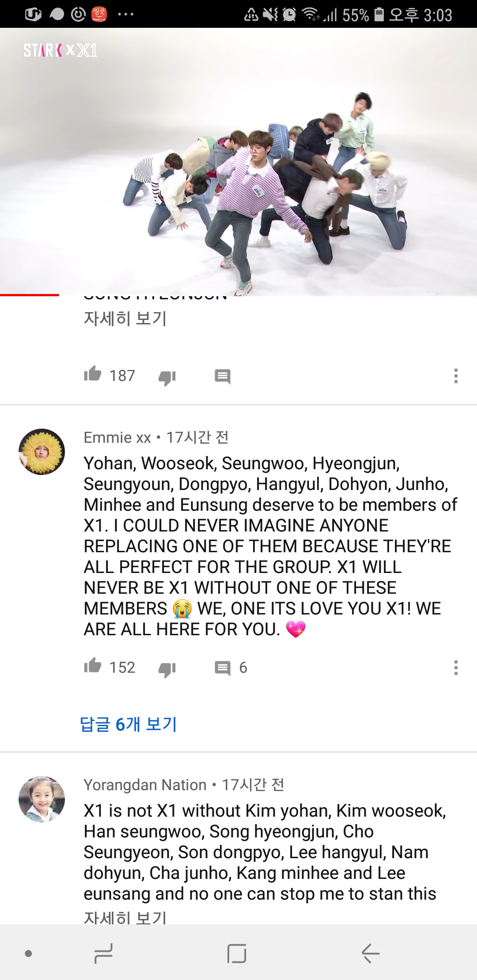Image resolution: width=477 pixels, height=980 pixels.
Task: Open Emmie xx's sunflower profile avatar
Action: [42, 452]
